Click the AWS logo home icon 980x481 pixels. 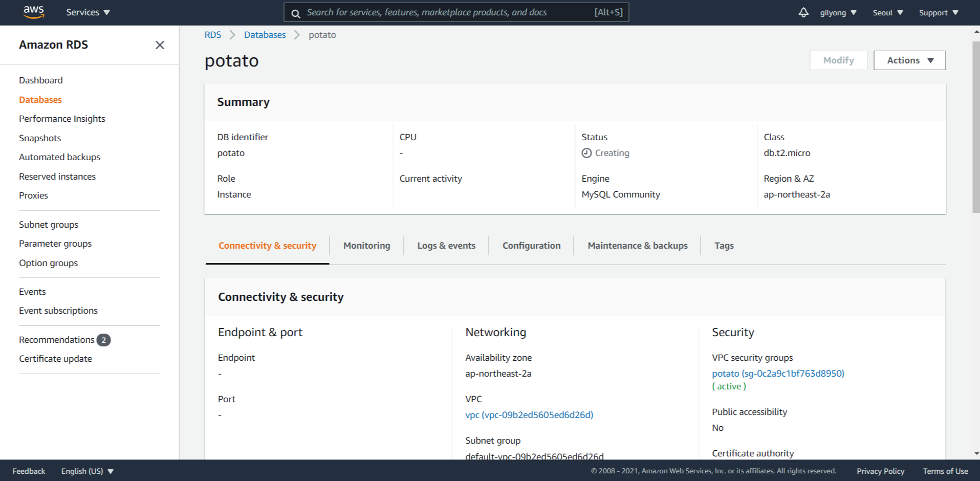click(x=34, y=12)
